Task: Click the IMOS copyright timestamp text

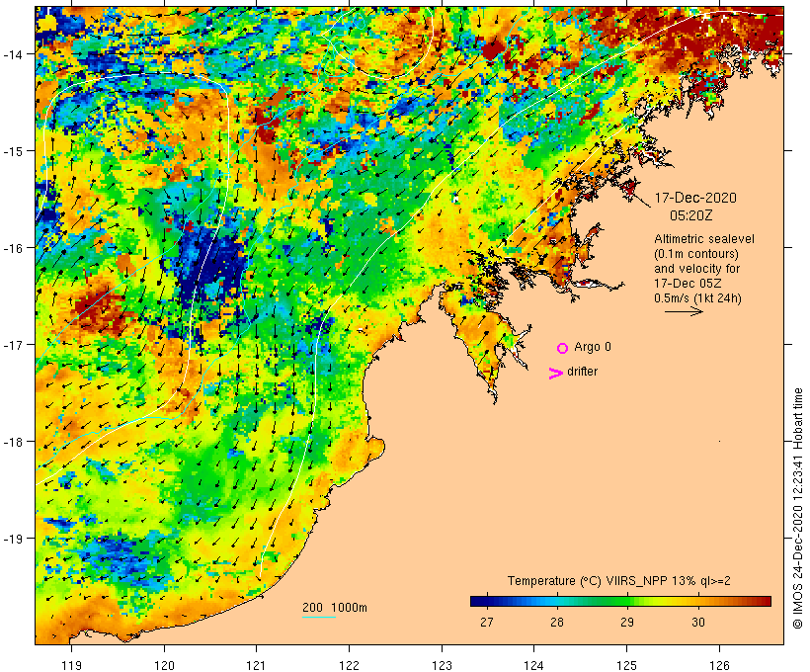Action: (x=797, y=509)
